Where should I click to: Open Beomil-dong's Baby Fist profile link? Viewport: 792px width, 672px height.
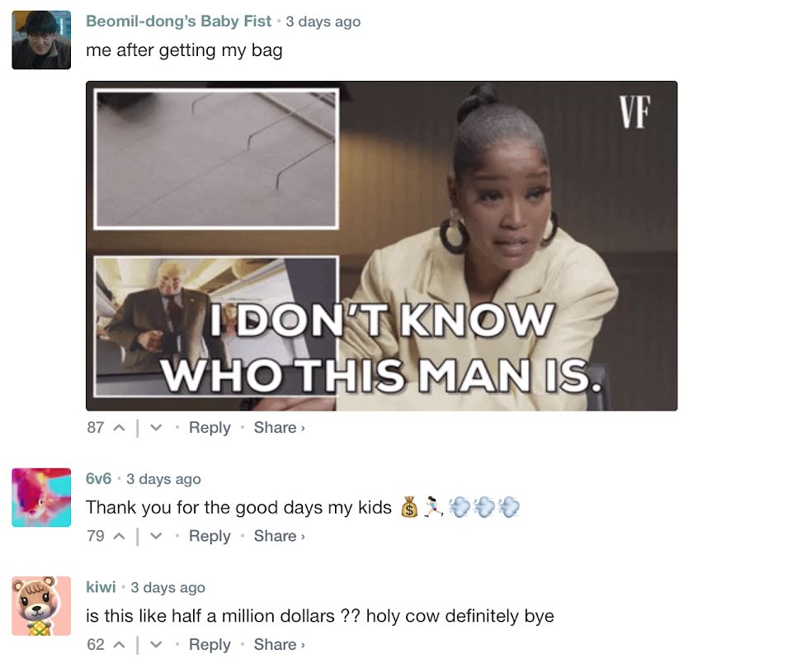[179, 21]
